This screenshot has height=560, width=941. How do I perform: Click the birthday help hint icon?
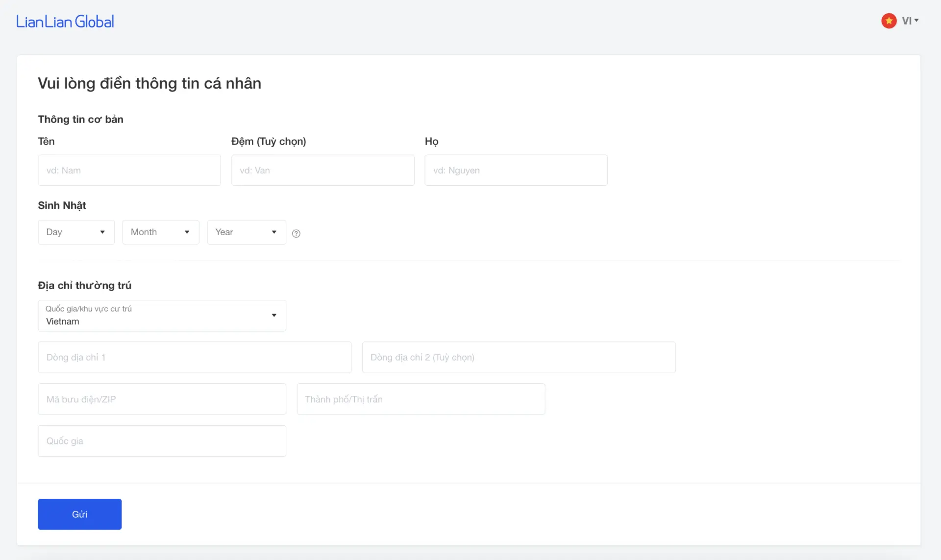click(296, 233)
